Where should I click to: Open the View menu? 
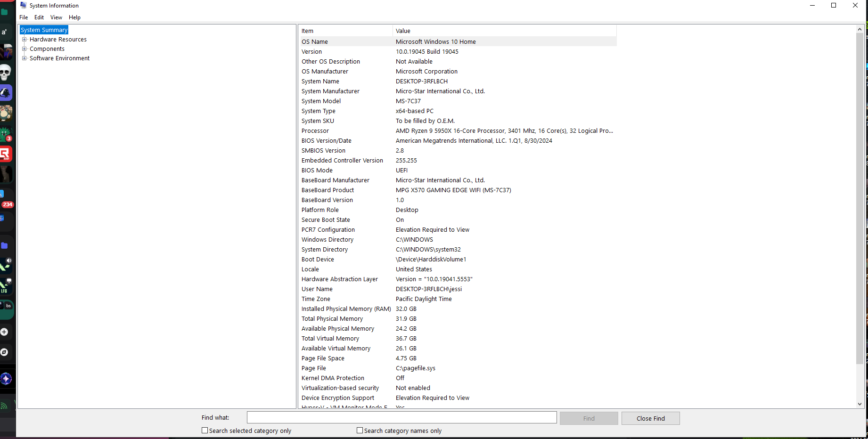pos(56,17)
